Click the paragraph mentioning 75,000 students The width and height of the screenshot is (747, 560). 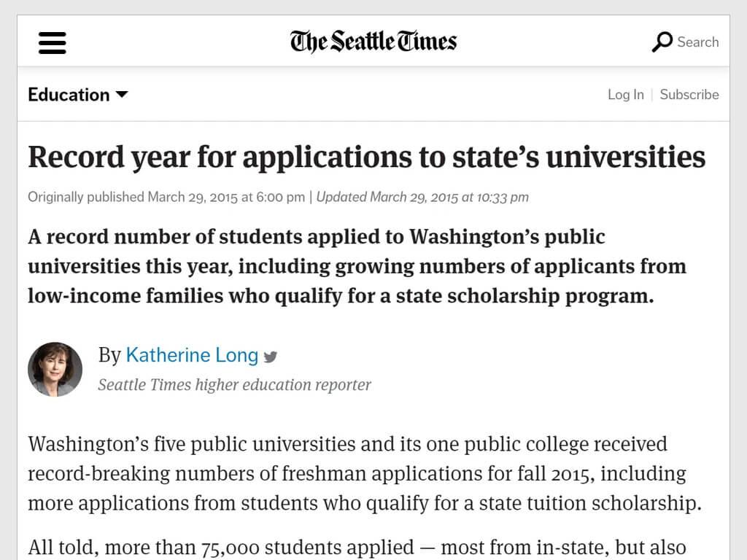click(357, 548)
